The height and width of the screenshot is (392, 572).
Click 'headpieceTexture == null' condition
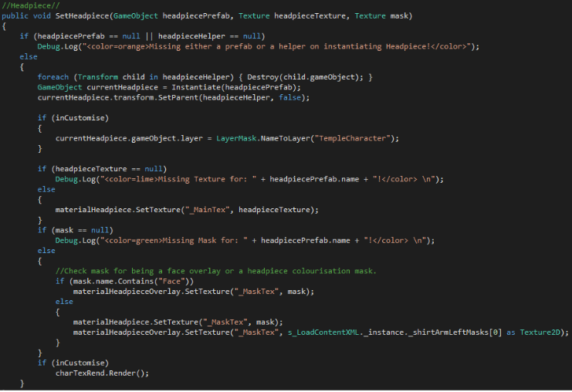(109, 169)
